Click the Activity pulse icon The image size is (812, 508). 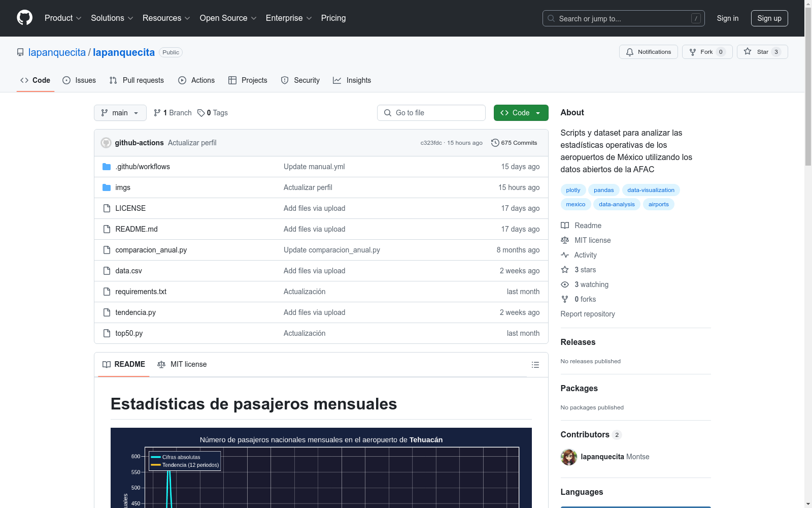point(565,255)
